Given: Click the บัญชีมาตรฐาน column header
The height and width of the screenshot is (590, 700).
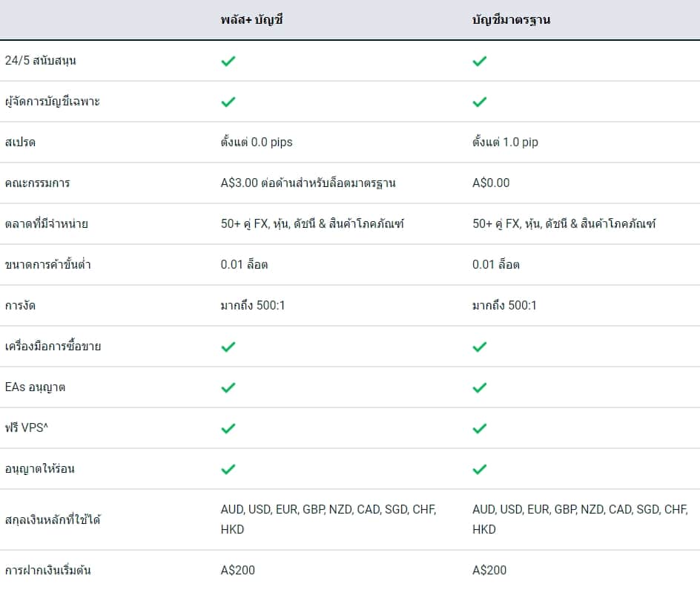Looking at the screenshot, I should tap(511, 19).
